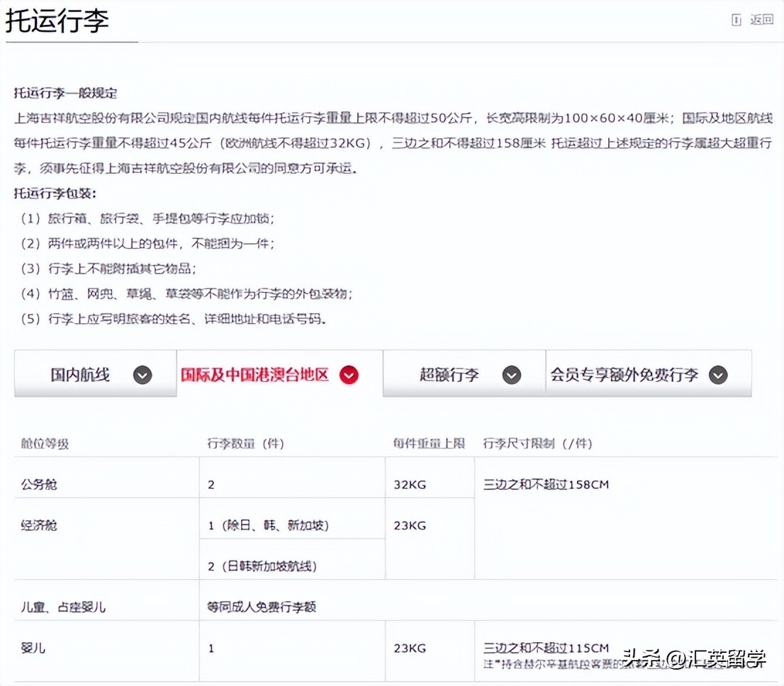Click the 婴儿 23KG weight cell
Viewport: 784px width, 686px height.
[x=410, y=648]
